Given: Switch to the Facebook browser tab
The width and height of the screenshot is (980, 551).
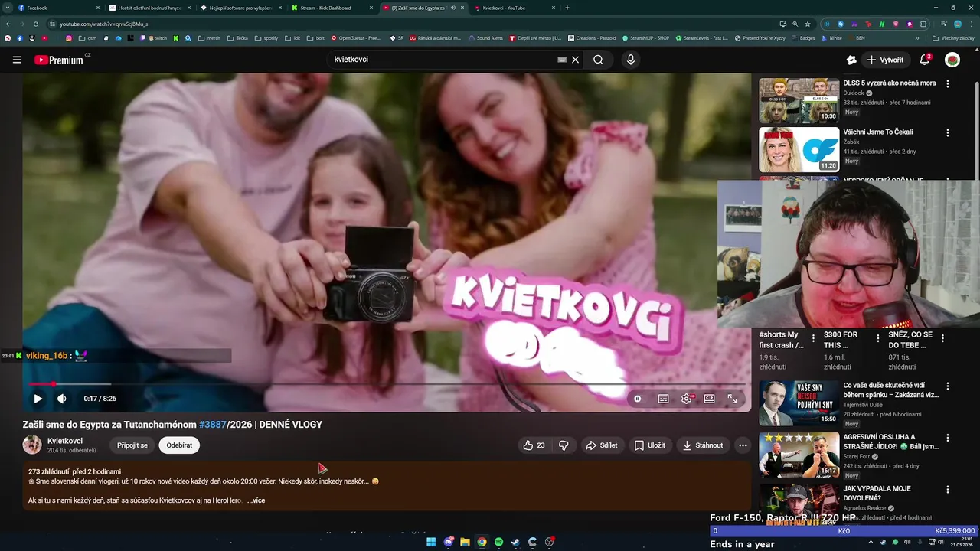Looking at the screenshot, I should point(60,8).
